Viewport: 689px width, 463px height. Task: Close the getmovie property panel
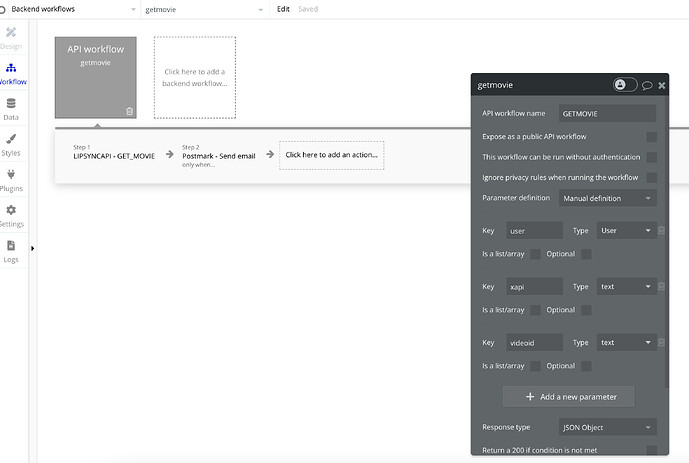pyautogui.click(x=662, y=85)
